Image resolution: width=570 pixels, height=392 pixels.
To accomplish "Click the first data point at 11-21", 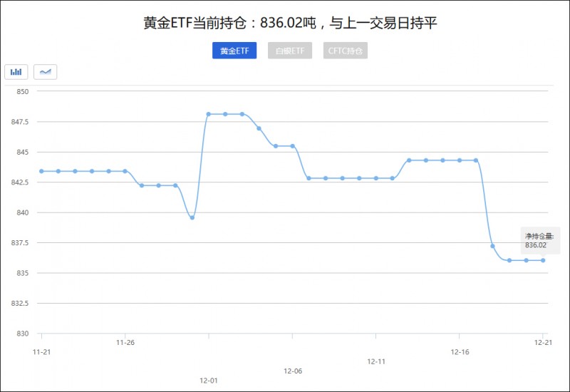I will (41, 171).
